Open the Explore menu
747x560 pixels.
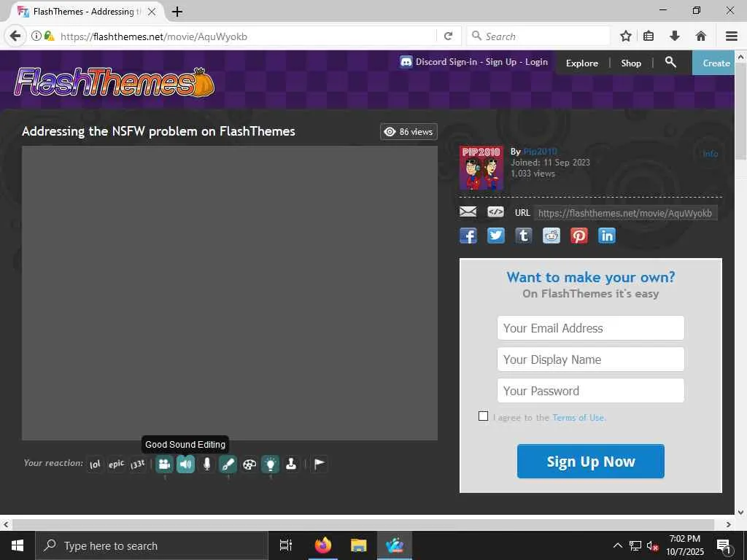[x=581, y=63]
